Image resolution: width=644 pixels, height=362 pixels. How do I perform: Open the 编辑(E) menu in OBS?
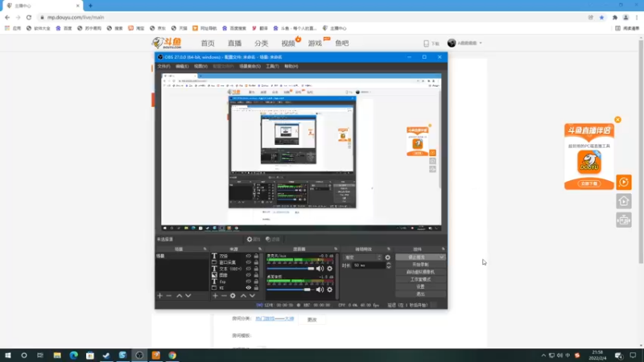pos(182,66)
